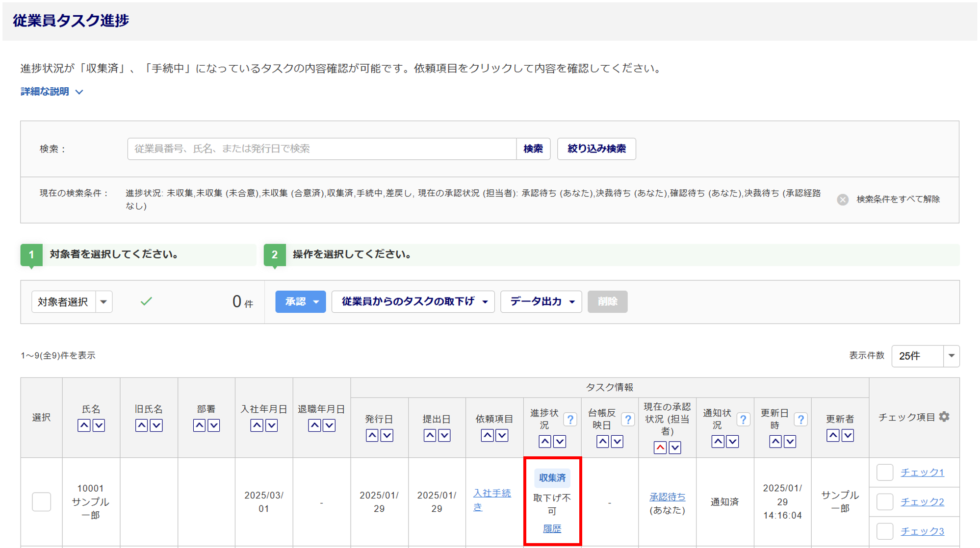Sort 発行日 column descending
Image resolution: width=980 pixels, height=548 pixels.
click(387, 435)
